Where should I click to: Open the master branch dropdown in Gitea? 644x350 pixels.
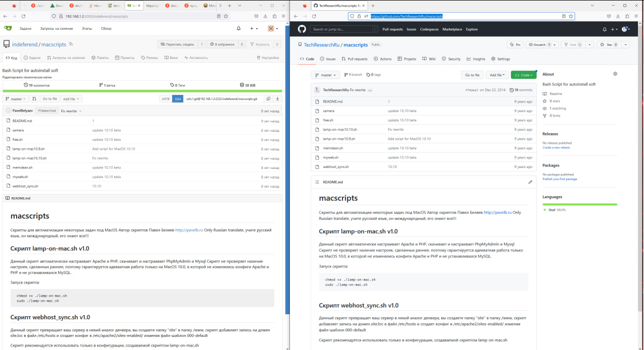[16, 99]
